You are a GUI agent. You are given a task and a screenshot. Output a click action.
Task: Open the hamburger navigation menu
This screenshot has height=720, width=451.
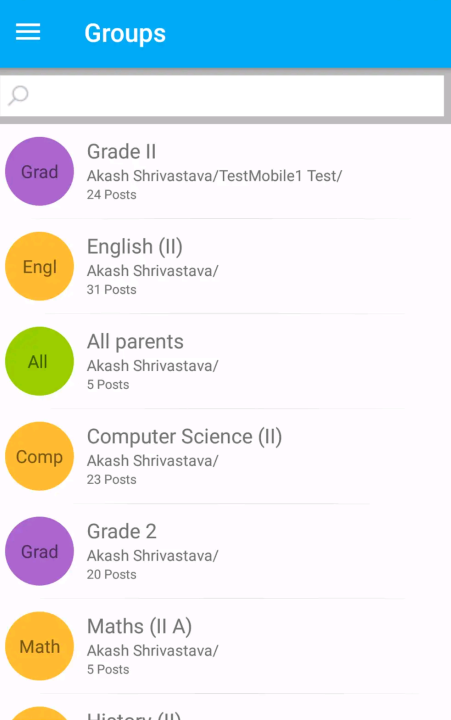[x=28, y=33]
